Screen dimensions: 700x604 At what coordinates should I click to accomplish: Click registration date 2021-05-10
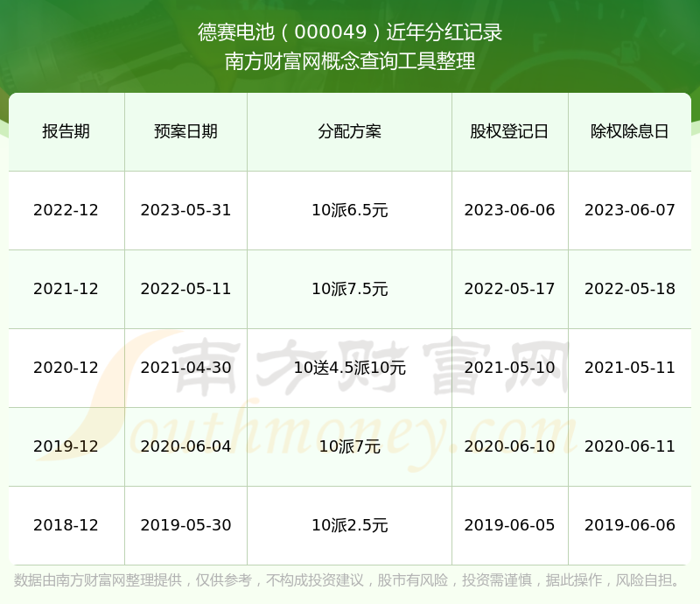click(509, 368)
